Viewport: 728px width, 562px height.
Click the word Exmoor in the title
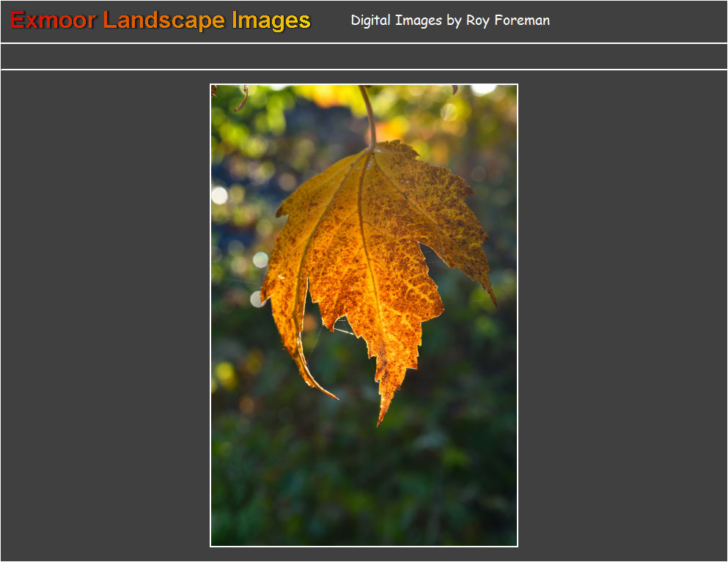[53, 21]
